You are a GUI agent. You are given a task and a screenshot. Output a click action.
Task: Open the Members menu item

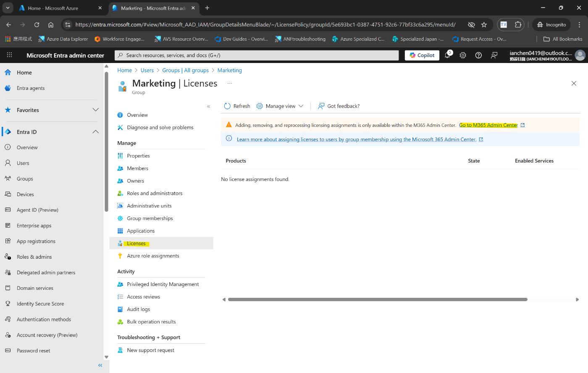[137, 168]
